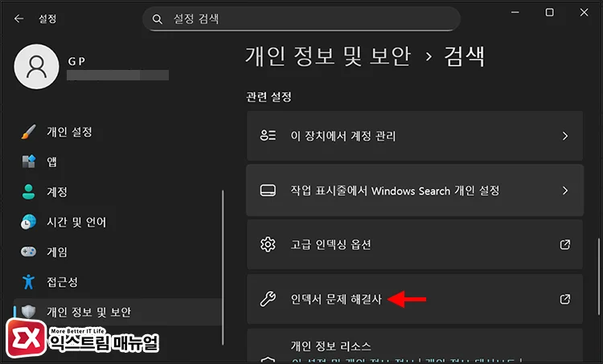Image resolution: width=603 pixels, height=364 pixels.
Task: Click the sidebar vertical scrollbar
Action: (223, 268)
